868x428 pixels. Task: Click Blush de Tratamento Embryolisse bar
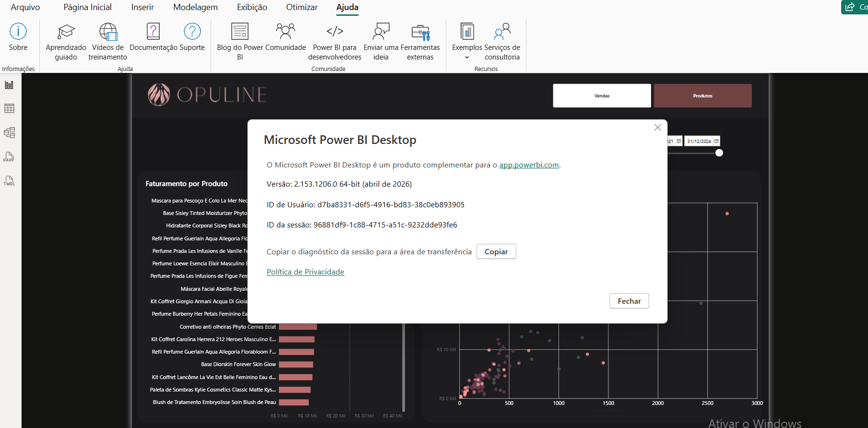294,402
